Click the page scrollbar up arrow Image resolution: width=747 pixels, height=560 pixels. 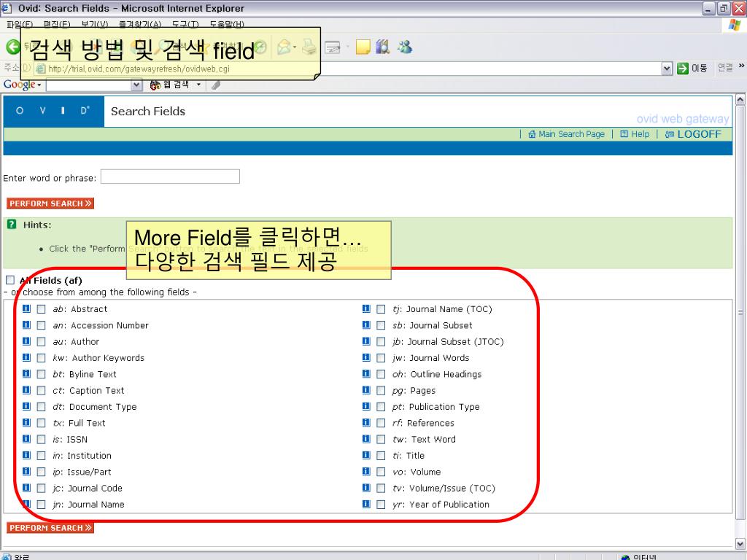pyautogui.click(x=740, y=99)
